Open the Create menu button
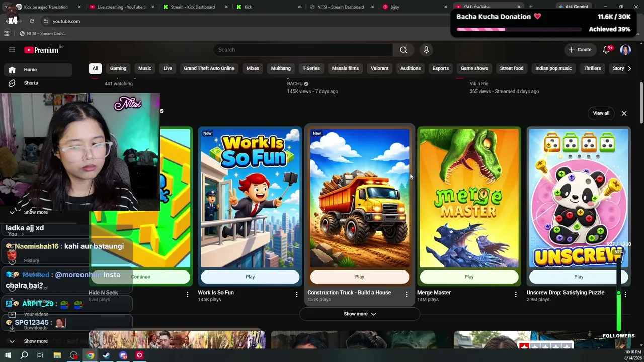 [x=580, y=50]
